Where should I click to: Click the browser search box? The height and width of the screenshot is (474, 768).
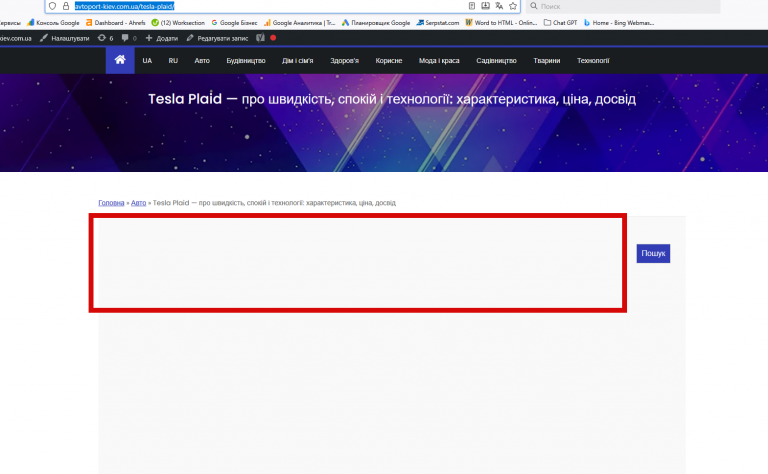click(x=623, y=6)
